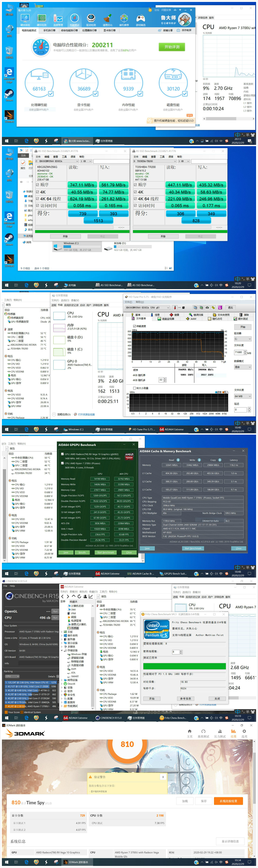
Task: Uncheck the 显卡性能 test checkbox in Ludashi
Action: coord(96,94)
